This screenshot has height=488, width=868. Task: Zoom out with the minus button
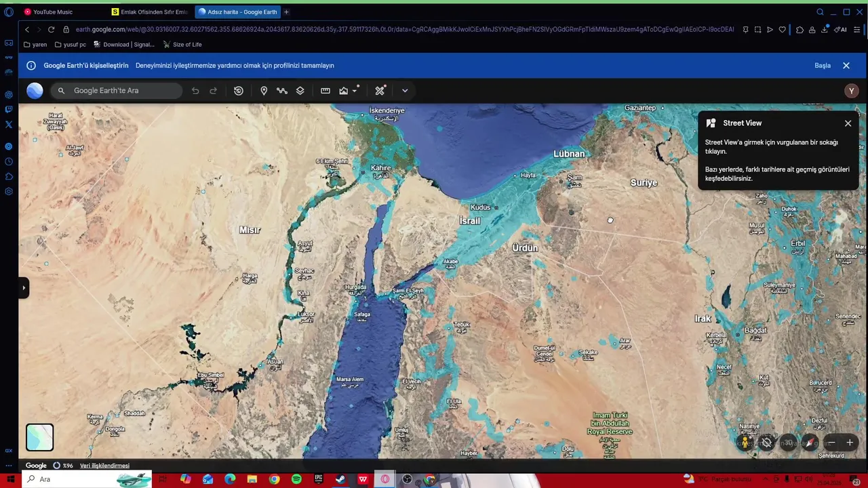(831, 443)
